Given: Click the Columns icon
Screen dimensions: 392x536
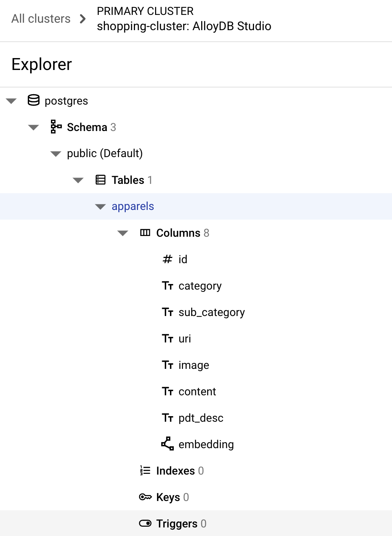Looking at the screenshot, I should pyautogui.click(x=145, y=233).
